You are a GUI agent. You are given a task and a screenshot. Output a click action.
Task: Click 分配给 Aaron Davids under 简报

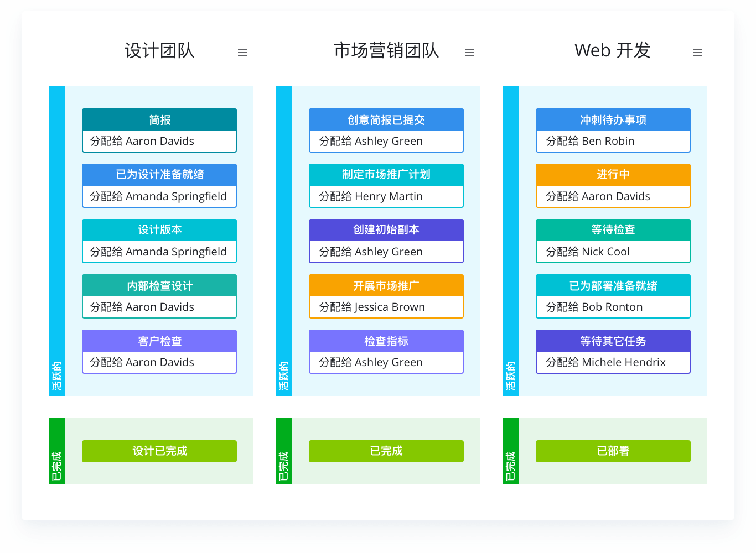pyautogui.click(x=142, y=141)
